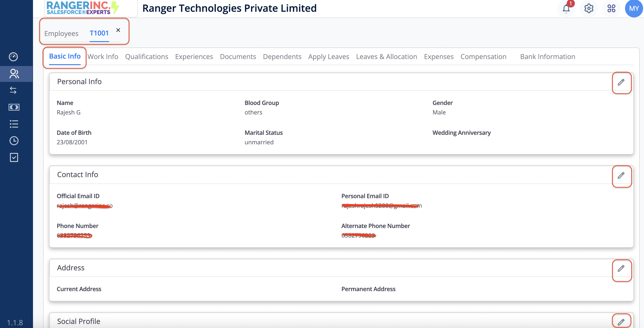Viewport: 644px width, 328px height.
Task: Close the T1001 tab
Action: click(118, 30)
